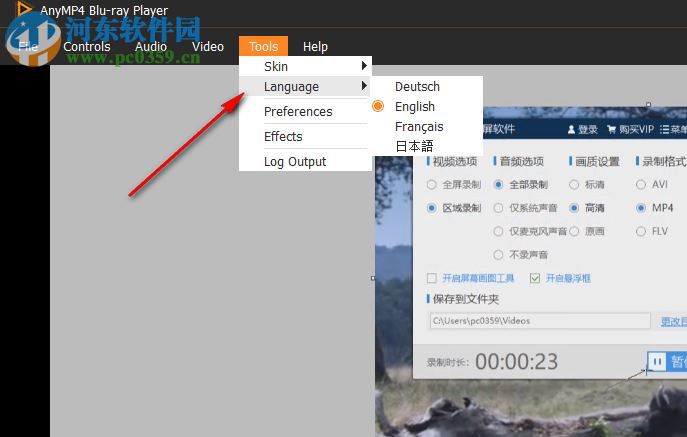Open the Tools menu
The image size is (687, 437).
click(x=263, y=46)
